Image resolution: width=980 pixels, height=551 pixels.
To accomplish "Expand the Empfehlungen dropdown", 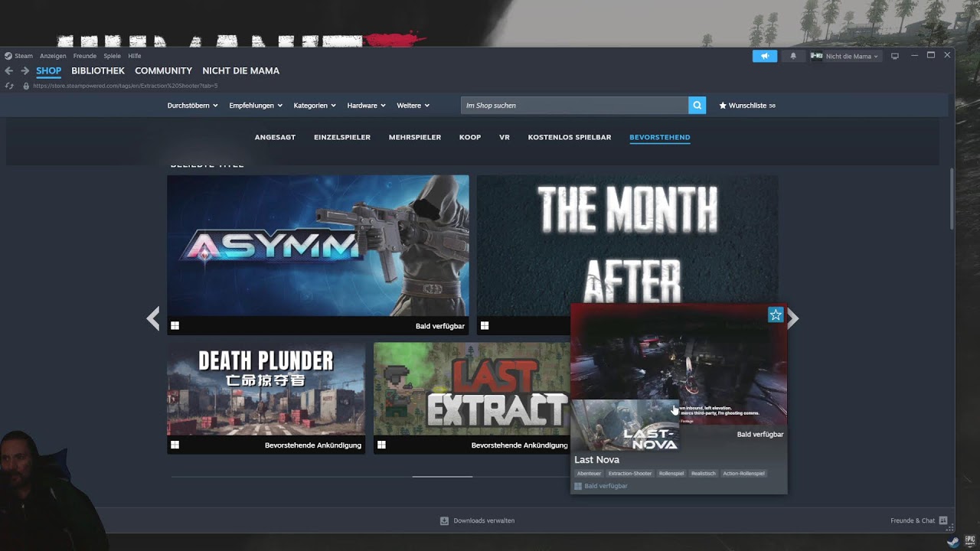I will [x=256, y=106].
